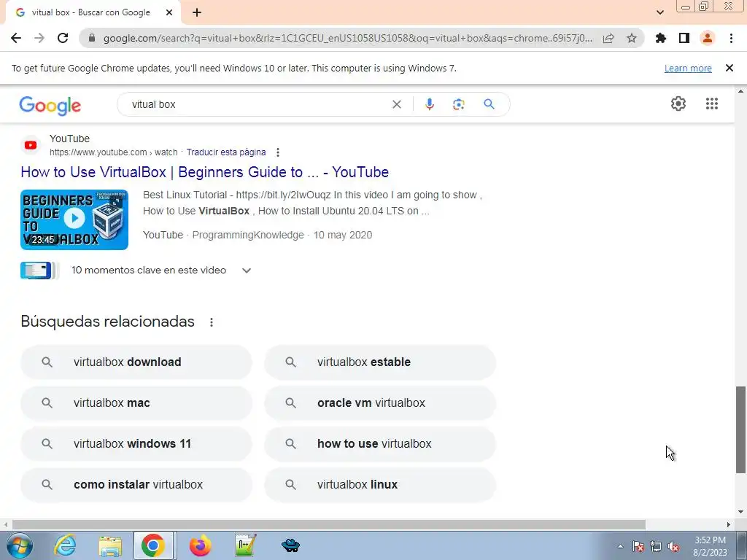Click the horizontal scrollbar thumb
This screenshot has height=560, width=747.
[329, 524]
